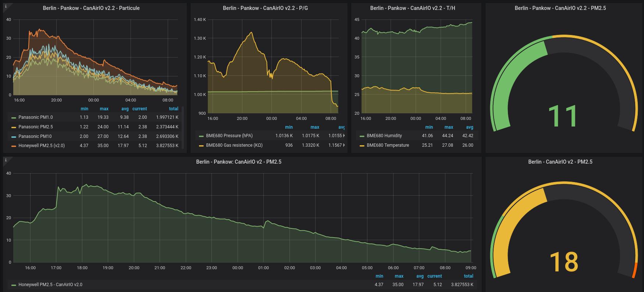Toggle the Panasonic PM2.5 series in the legend
Image resolution: width=644 pixels, height=292 pixels.
pos(35,127)
